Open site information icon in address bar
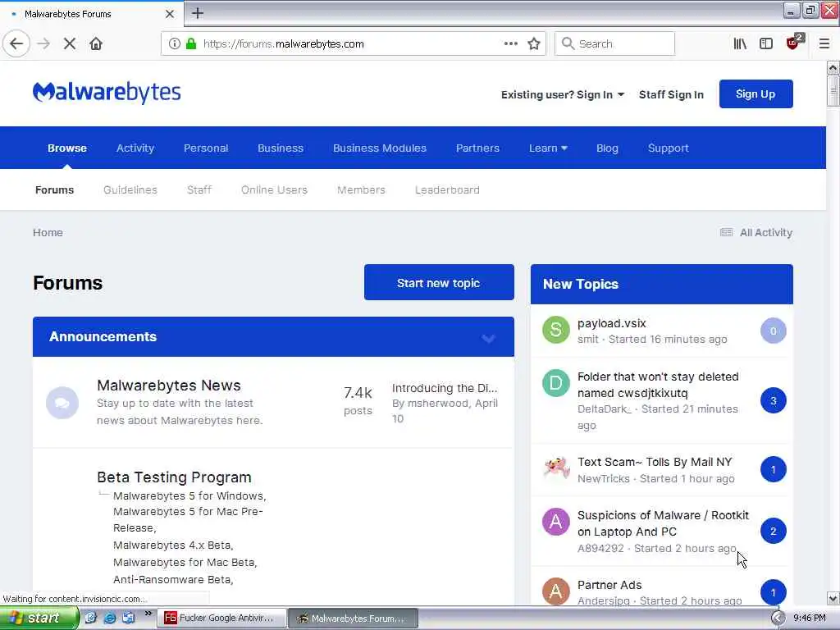This screenshot has height=630, width=840. (175, 44)
